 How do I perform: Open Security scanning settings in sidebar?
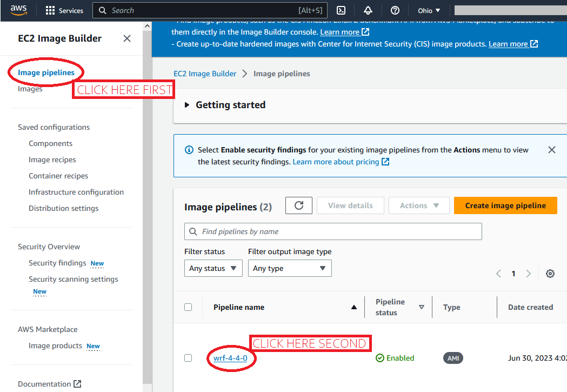pyautogui.click(x=73, y=279)
